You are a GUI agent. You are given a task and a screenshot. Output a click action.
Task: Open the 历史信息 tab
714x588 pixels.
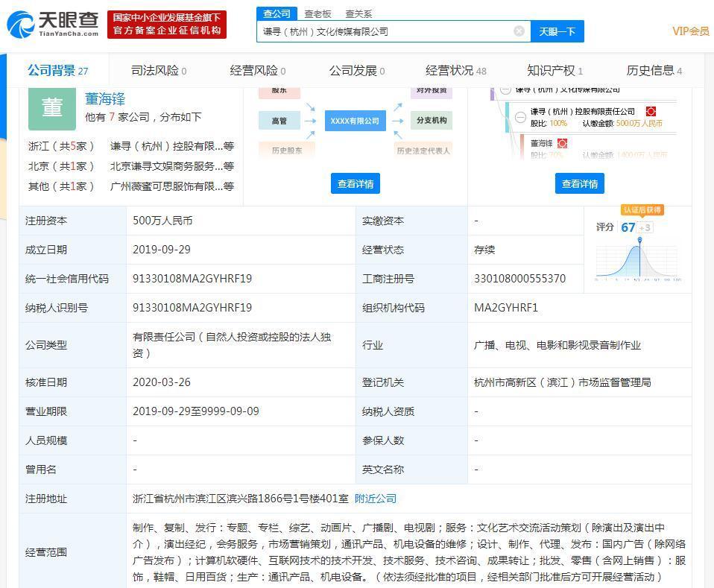tap(654, 71)
